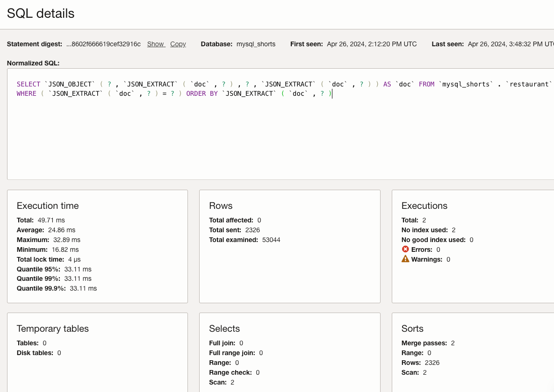Click the Execution time card title
Screen dimensions: 554x392
pyautogui.click(x=48, y=206)
